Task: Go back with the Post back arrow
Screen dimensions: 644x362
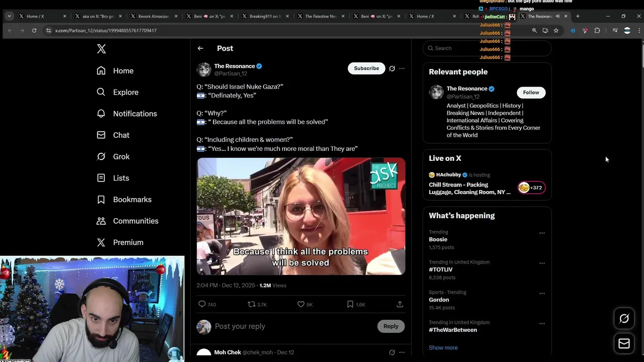Action: 200,48
